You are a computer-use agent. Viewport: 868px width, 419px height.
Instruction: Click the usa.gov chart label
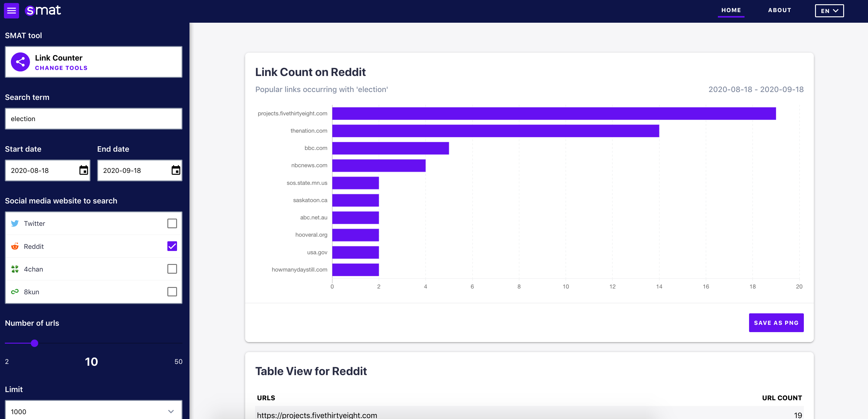click(317, 252)
